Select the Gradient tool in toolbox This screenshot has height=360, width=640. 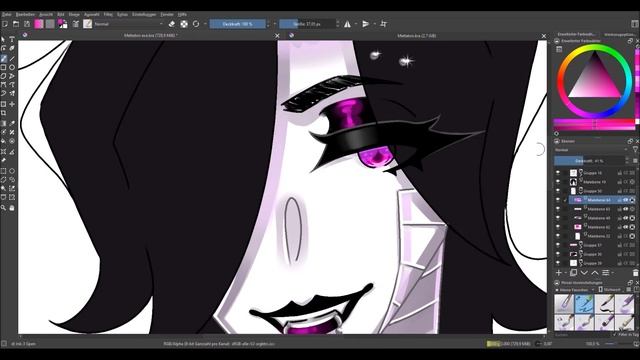[4, 123]
